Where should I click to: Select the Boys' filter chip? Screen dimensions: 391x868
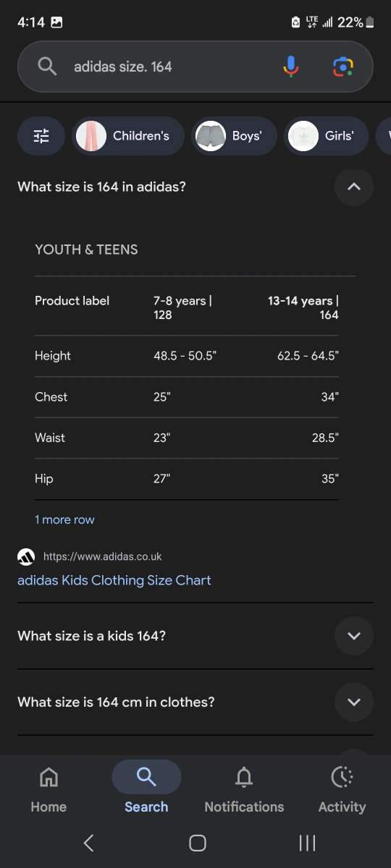tap(234, 136)
